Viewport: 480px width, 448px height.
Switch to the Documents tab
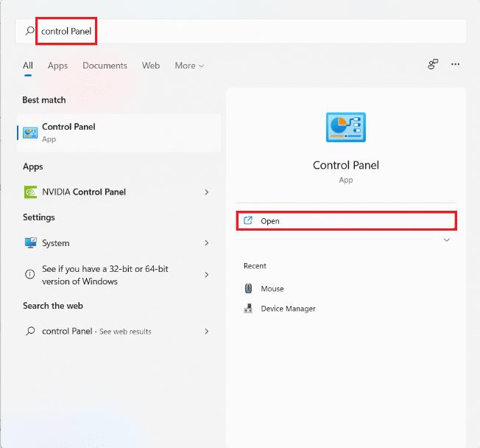[105, 66]
